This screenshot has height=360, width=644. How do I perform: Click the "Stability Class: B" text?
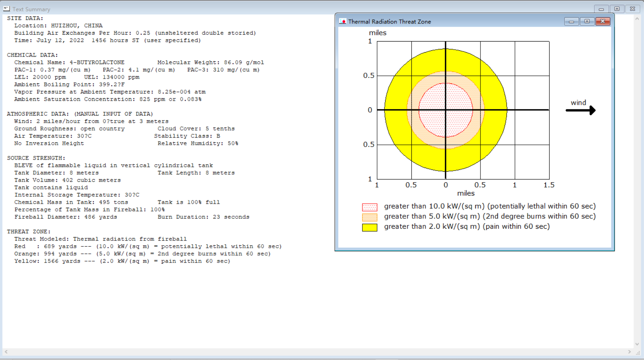[187, 136]
